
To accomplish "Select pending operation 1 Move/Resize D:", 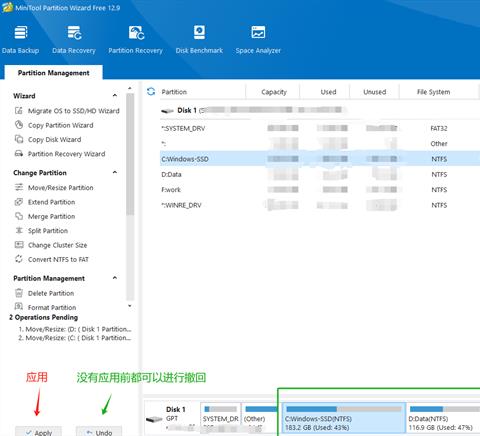I will click(x=75, y=329).
